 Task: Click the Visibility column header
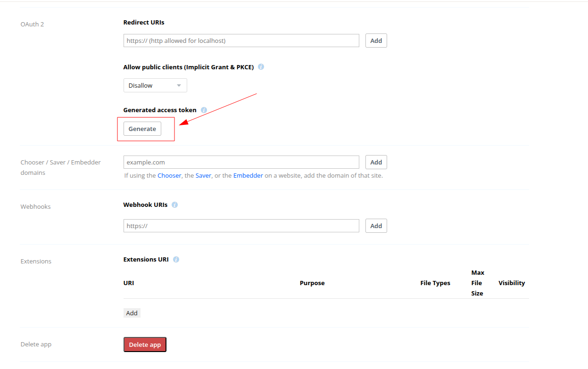(x=512, y=283)
